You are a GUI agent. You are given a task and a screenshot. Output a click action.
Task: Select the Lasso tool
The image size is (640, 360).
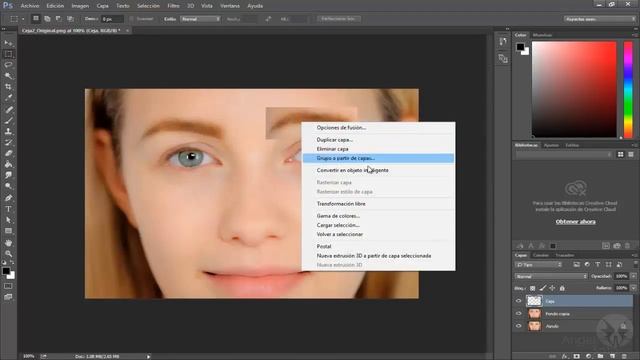point(8,65)
